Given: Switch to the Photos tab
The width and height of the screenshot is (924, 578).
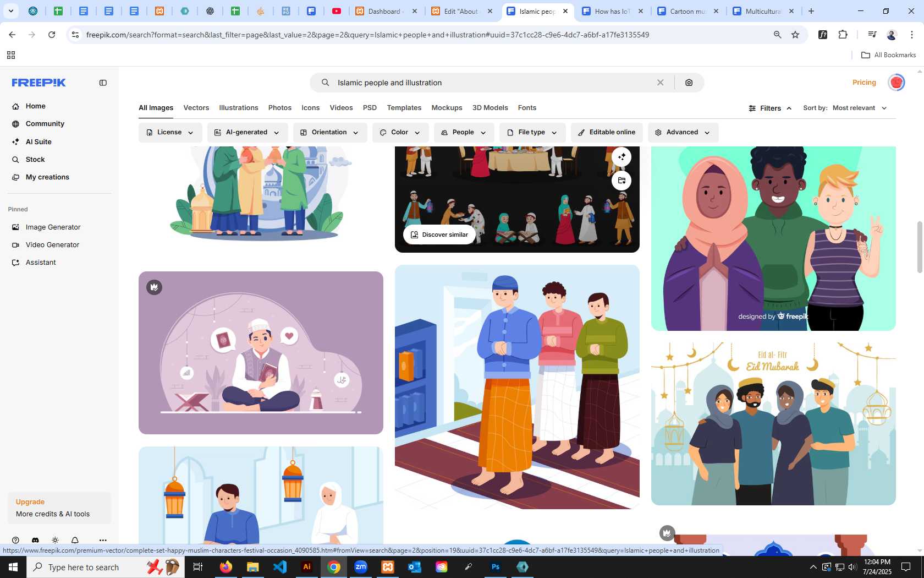Looking at the screenshot, I should 280,108.
